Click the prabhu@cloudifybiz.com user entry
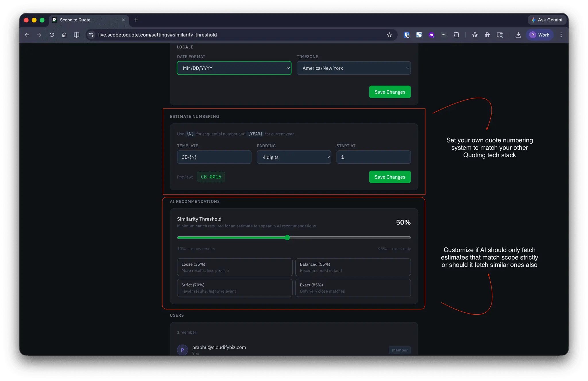588x381 pixels. point(219,347)
